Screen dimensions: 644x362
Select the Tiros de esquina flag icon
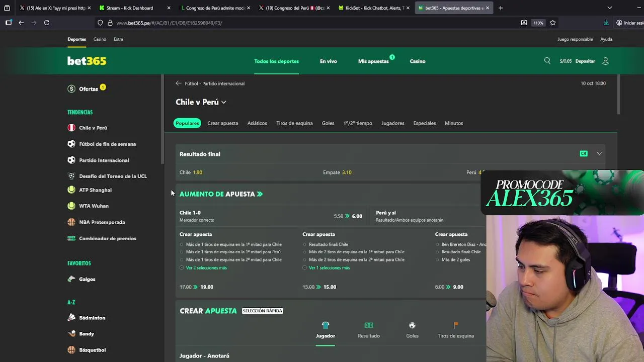(x=455, y=325)
